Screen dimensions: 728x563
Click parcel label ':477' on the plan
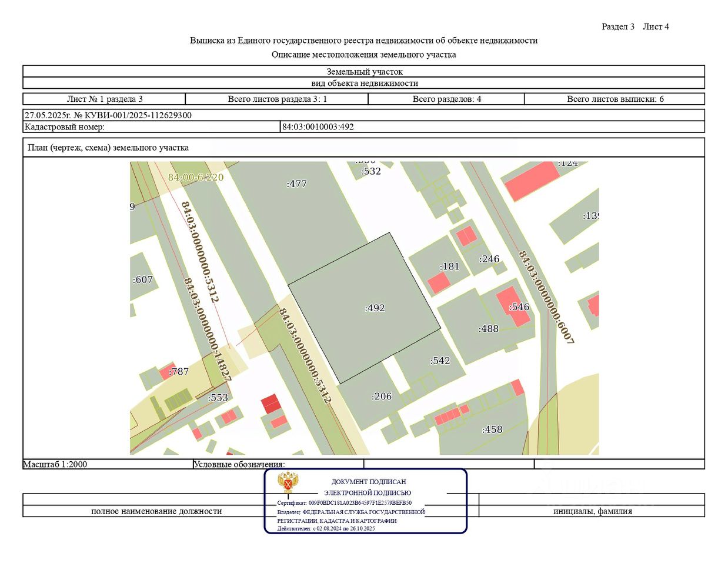[296, 184]
